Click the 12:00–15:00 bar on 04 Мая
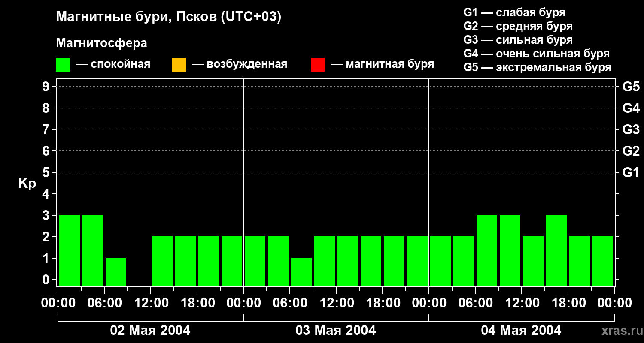This screenshot has width=644, height=343. point(533,261)
